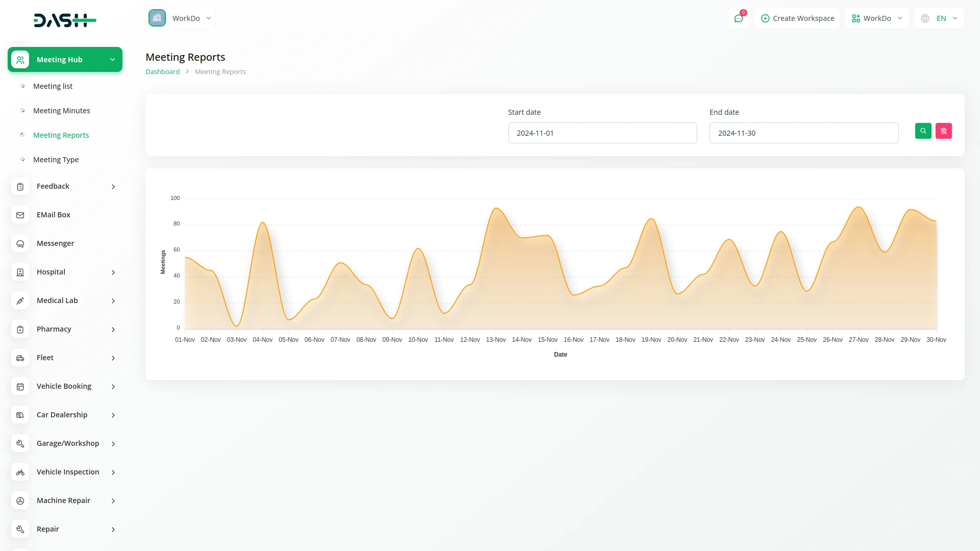Click the Vehicle Booking calendar icon
Viewport: 980px width, 551px height.
20,387
